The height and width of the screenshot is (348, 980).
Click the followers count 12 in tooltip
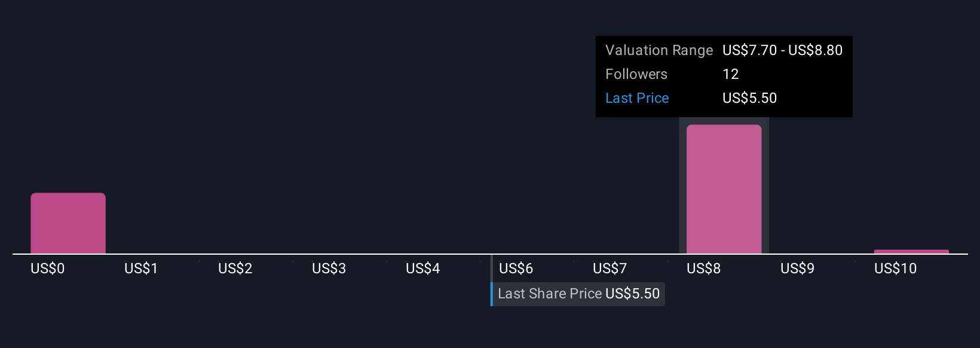pos(731,74)
